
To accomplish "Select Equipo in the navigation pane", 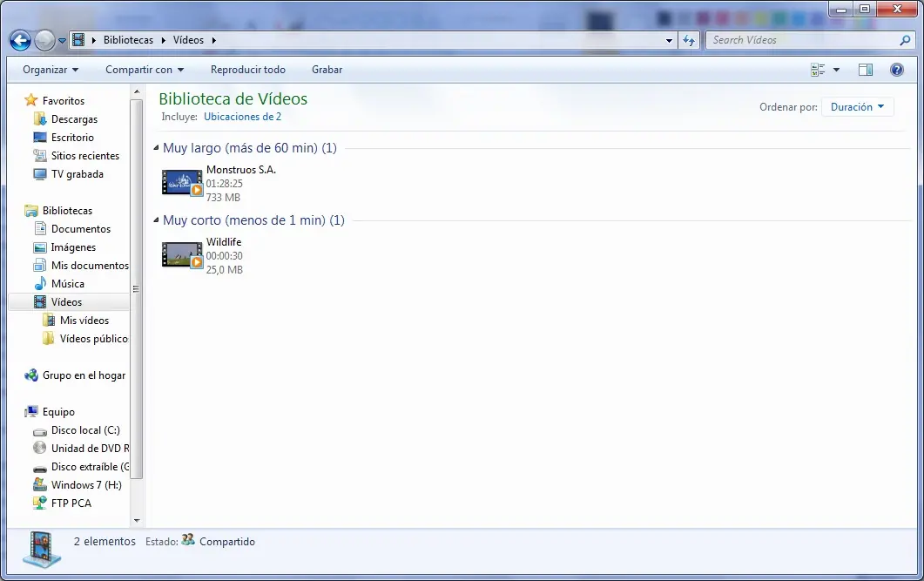I will click(58, 412).
